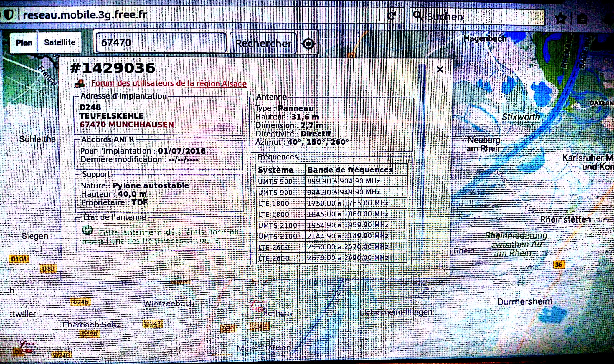Click the bookmark star icon
Screen dimensions: 614x364
click(x=561, y=19)
